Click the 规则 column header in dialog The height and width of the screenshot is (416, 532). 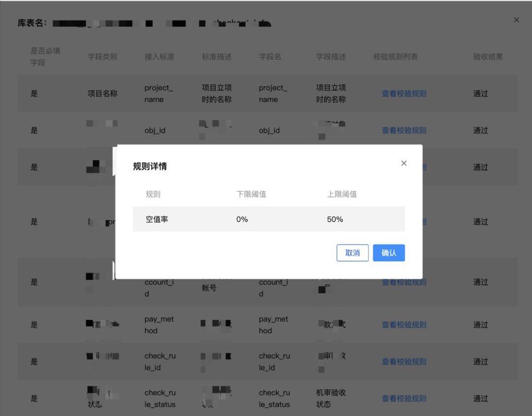[x=153, y=194]
